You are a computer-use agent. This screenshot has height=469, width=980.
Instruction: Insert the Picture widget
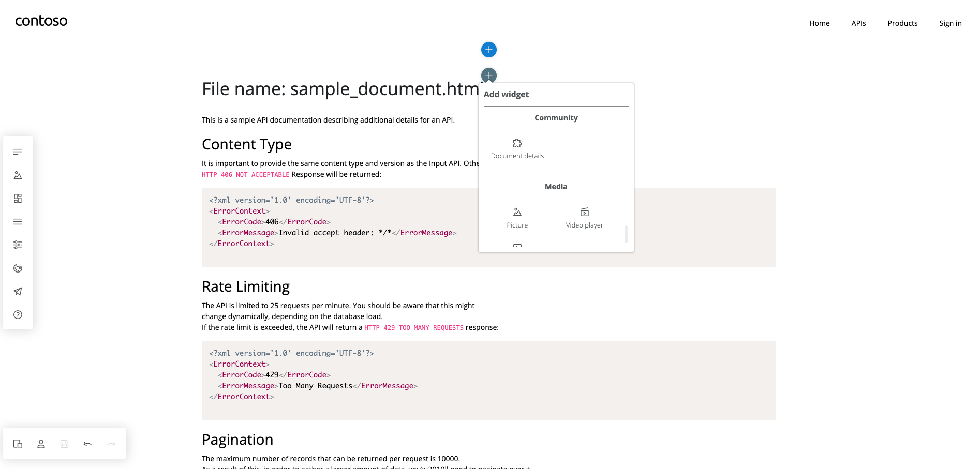(517, 218)
